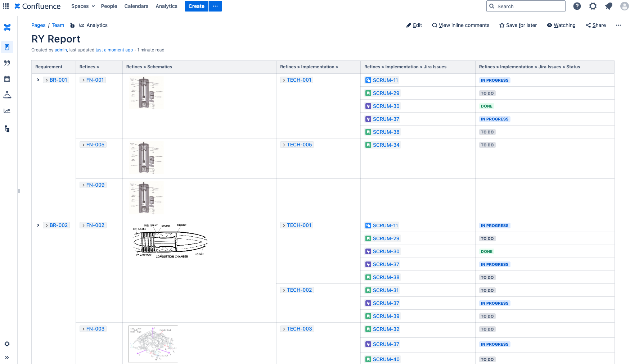This screenshot has width=630, height=364.
Task: Open the Blog quotes icon in sidebar
Action: tap(7, 63)
